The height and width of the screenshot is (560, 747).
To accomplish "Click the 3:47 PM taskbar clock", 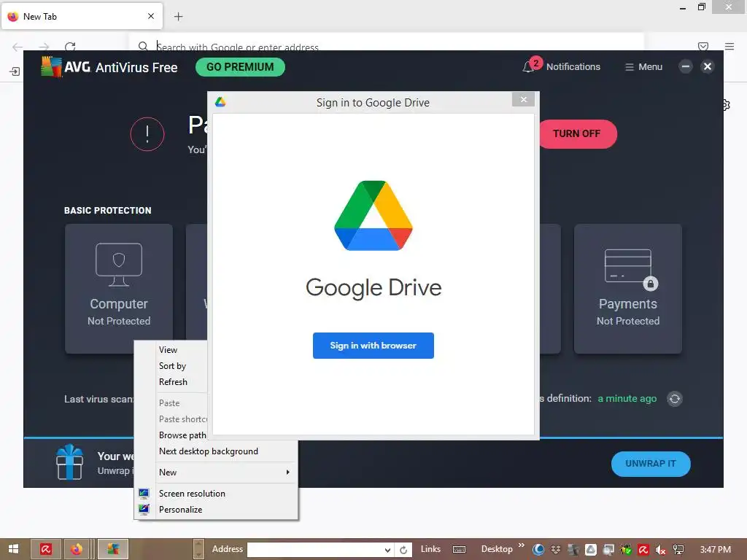I will (716, 550).
